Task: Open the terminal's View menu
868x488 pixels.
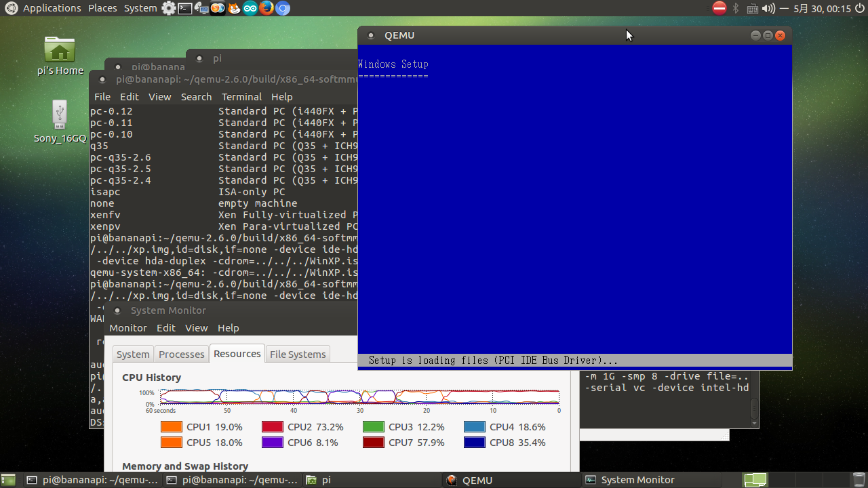Action: pyautogui.click(x=160, y=97)
